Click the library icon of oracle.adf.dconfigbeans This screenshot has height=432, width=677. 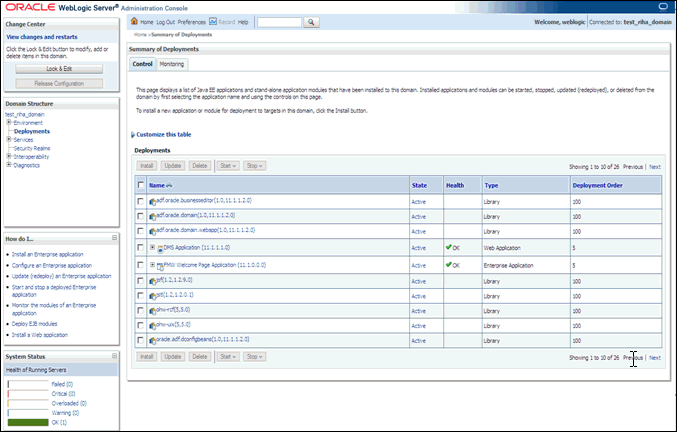(152, 341)
